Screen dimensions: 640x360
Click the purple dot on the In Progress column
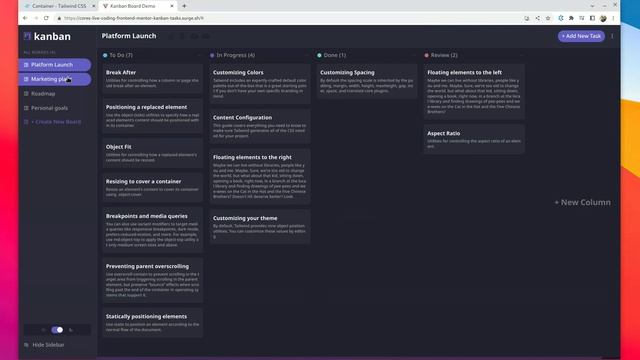pos(212,55)
